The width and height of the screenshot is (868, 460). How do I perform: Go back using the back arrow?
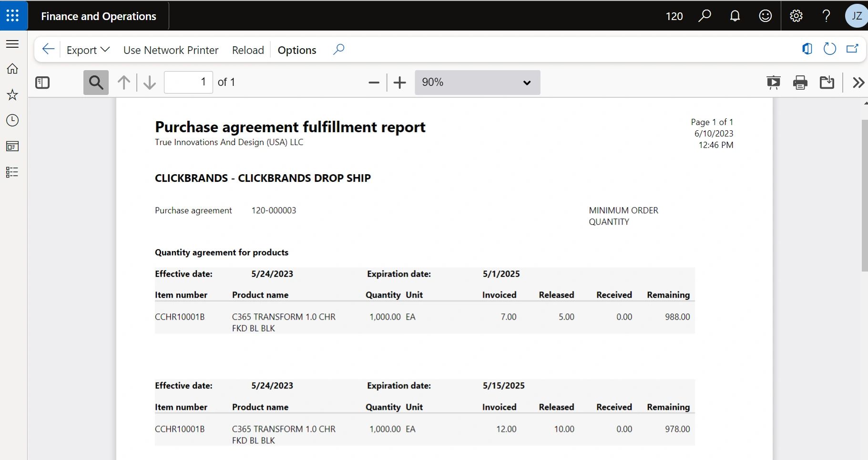48,49
